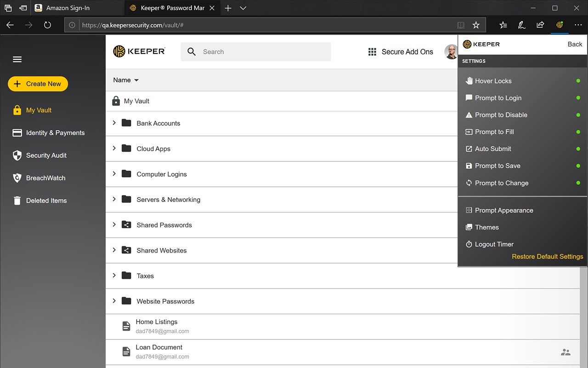Viewport: 588px width, 368px height.
Task: Expand the Taxes folder chevron
Action: point(114,276)
